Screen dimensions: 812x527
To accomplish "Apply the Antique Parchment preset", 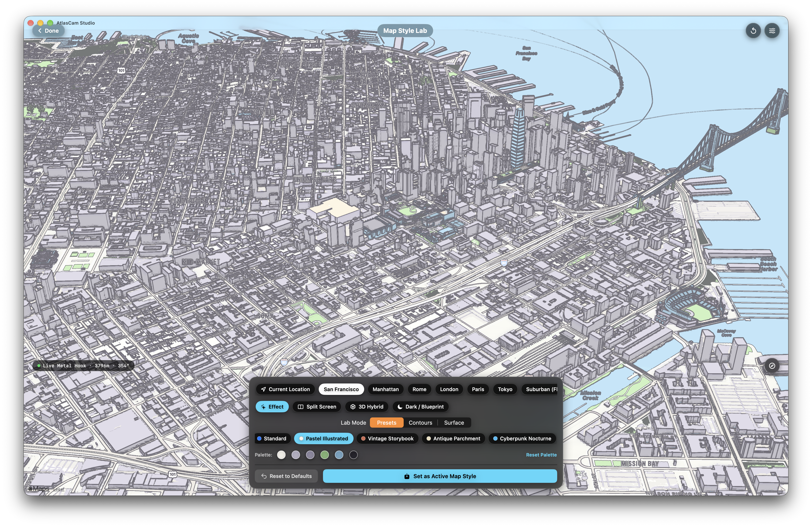I will [453, 438].
